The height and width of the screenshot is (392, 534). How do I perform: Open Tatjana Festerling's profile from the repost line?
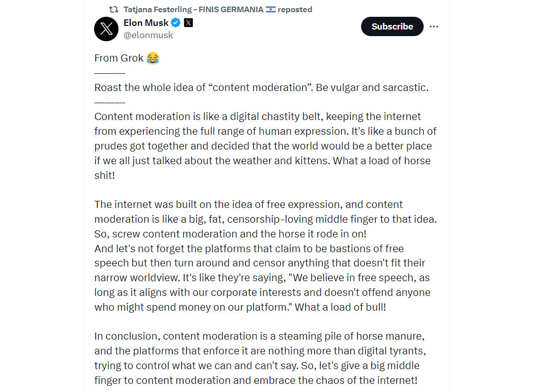[x=193, y=10]
